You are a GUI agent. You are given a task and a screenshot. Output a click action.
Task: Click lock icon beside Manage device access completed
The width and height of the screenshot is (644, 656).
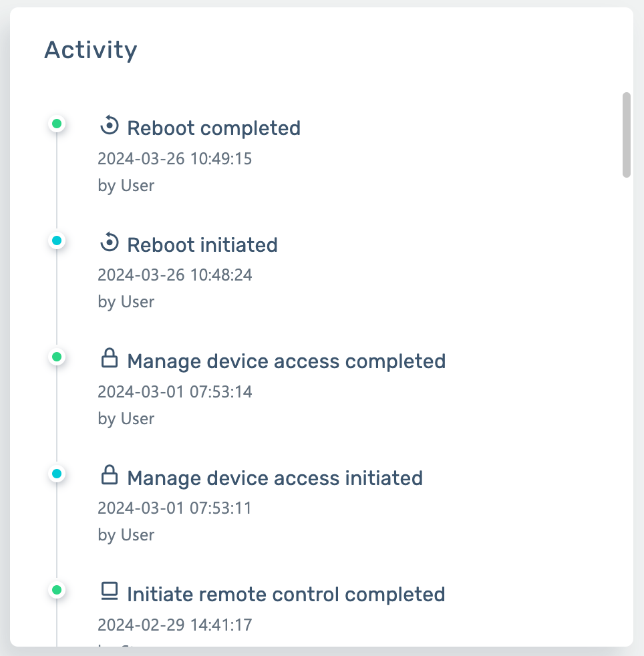pyautogui.click(x=109, y=360)
